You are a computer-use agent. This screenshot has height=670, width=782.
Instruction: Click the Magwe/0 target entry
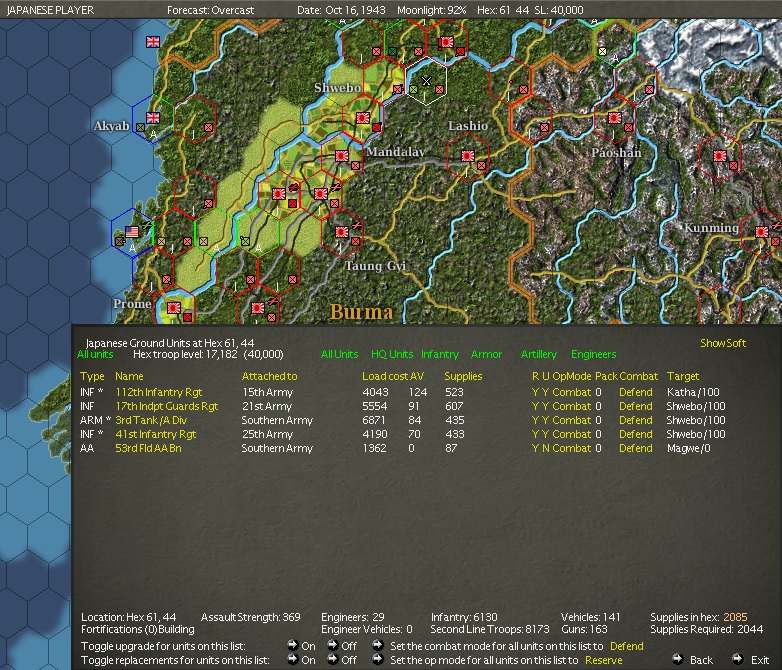(689, 448)
